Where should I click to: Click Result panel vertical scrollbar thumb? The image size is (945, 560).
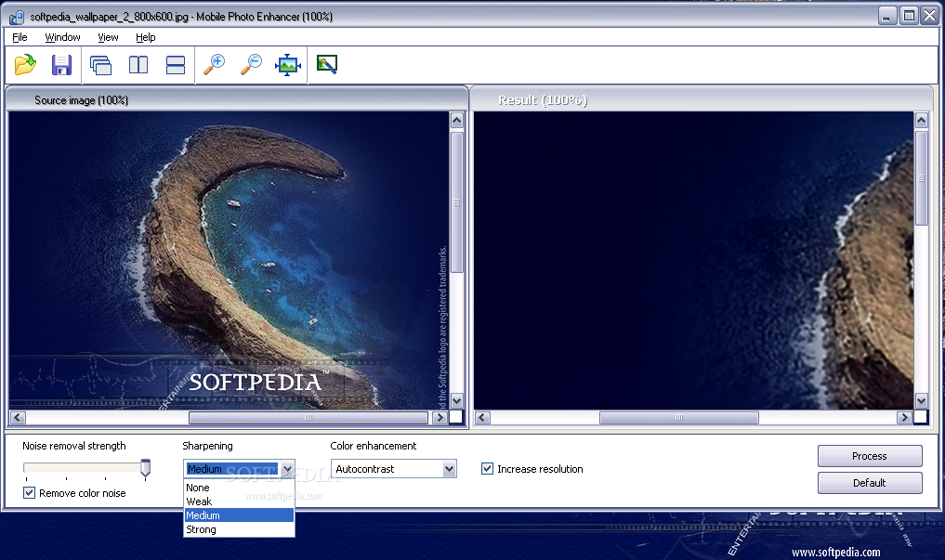[x=922, y=178]
